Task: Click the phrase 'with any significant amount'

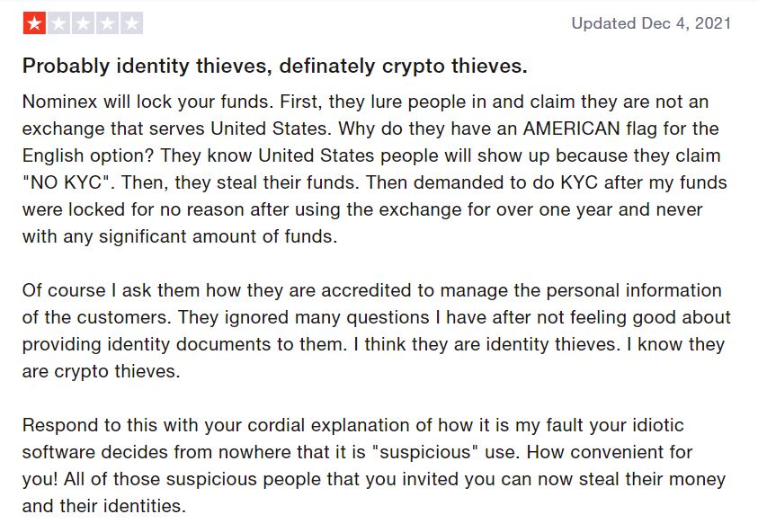Action: (147, 236)
